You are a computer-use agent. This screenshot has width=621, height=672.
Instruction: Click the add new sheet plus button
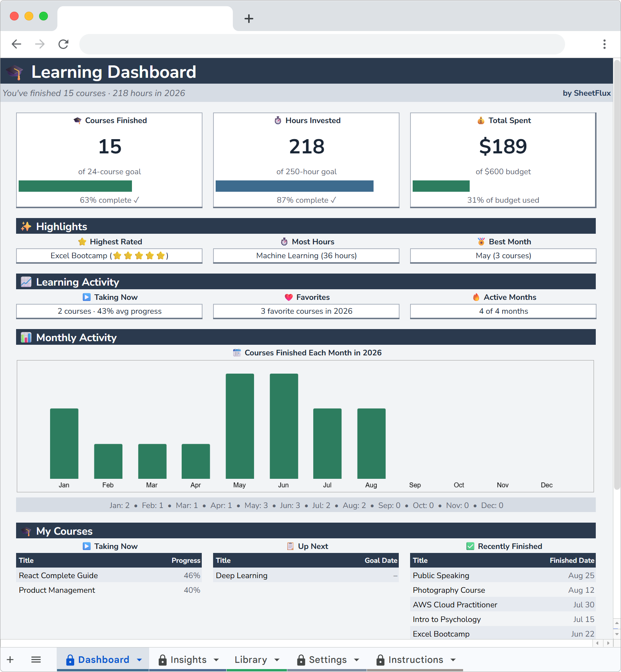pos(10,660)
